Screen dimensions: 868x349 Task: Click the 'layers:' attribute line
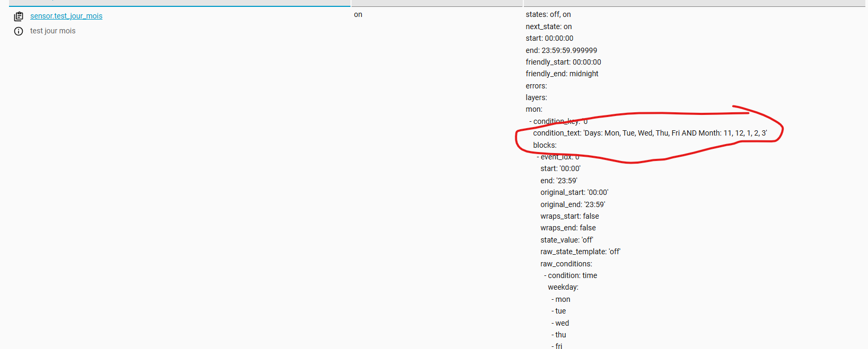coord(536,97)
